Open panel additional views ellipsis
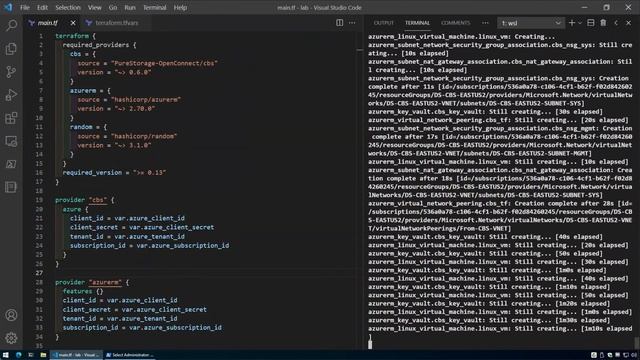Image resolution: width=640 pixels, height=360 pixels. (485, 23)
